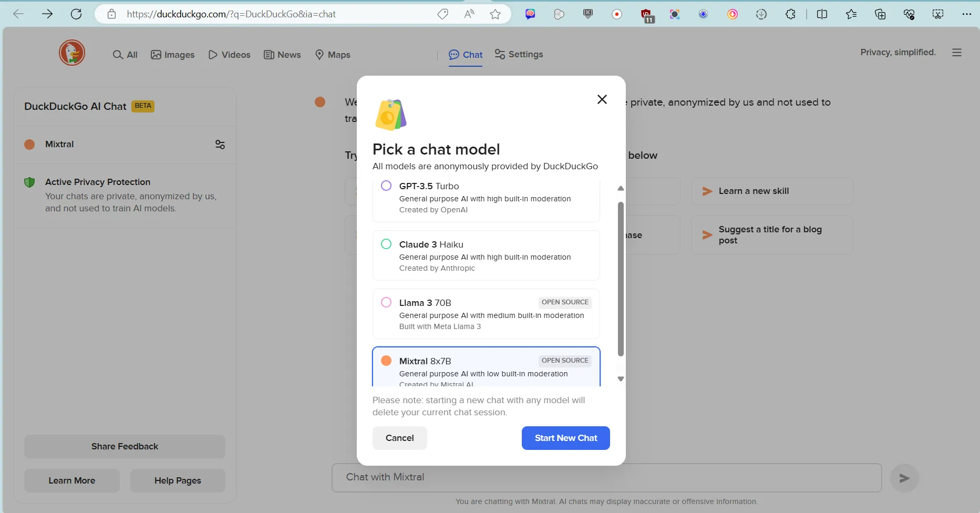Open the Settings menu in nav
The width and height of the screenshot is (980, 513).
pos(519,54)
